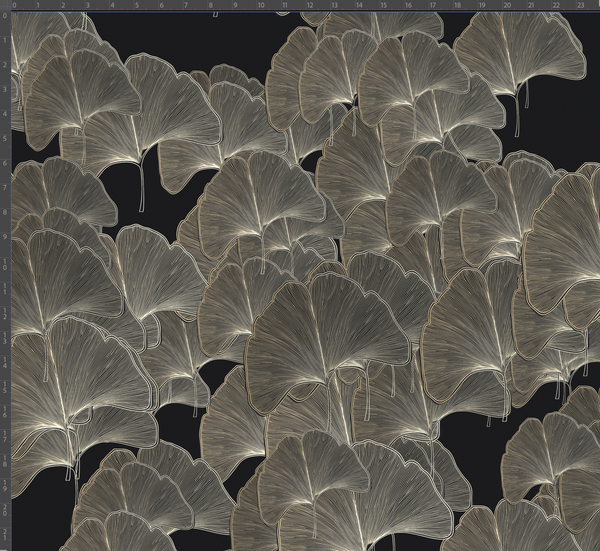Click the 8 mark on horizontal ruler
Viewport: 600px width, 551px height.
pos(209,5)
